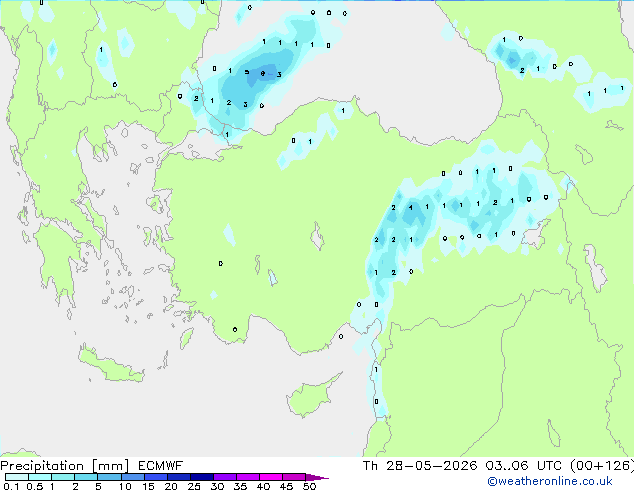Click the legend scale label '35'

(240, 486)
